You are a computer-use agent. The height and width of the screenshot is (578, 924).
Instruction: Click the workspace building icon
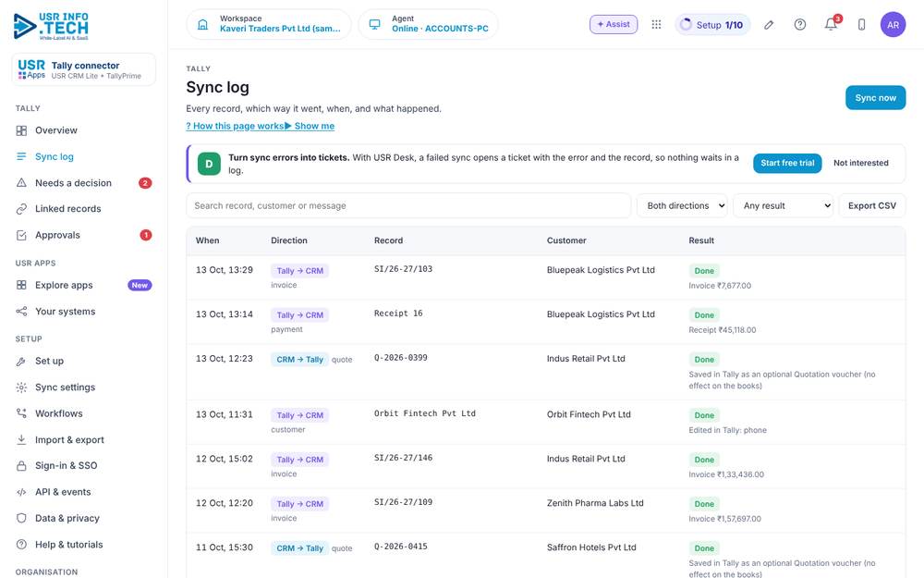coord(202,24)
